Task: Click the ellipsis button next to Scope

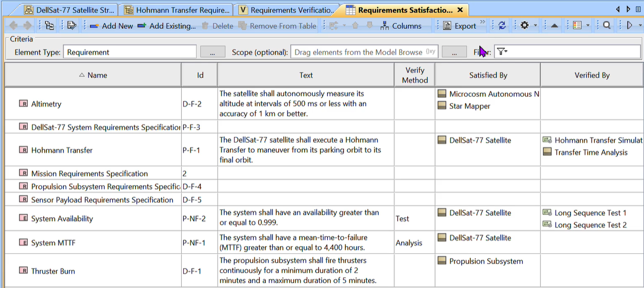Action: click(x=454, y=52)
